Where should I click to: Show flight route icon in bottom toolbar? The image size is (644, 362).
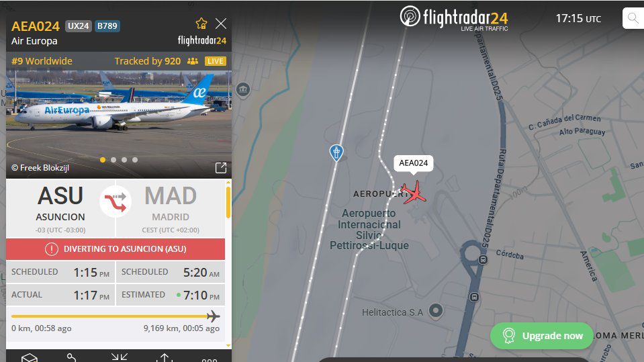(72, 357)
